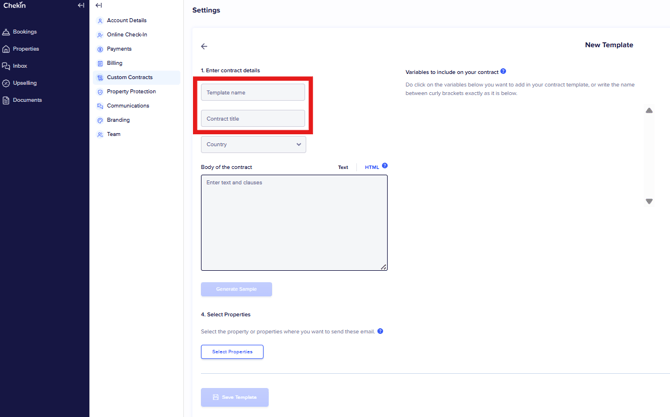Click help icon beside variables heading

(x=503, y=71)
